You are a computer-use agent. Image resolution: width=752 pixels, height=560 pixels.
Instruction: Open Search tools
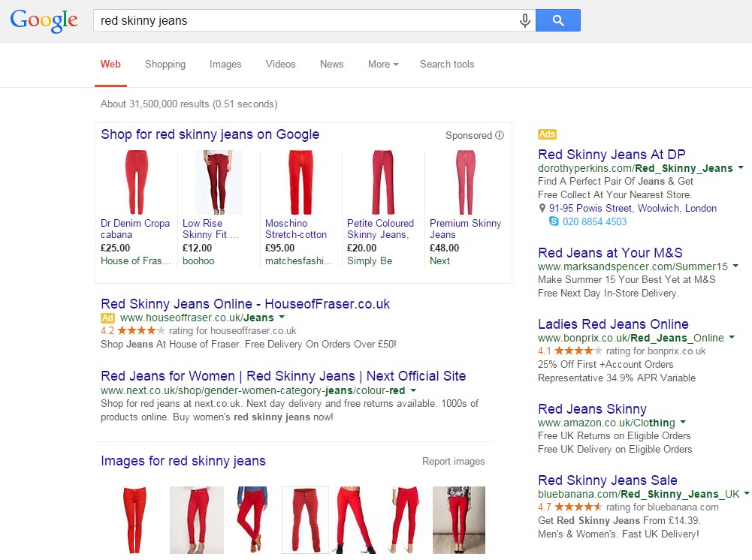[447, 65]
